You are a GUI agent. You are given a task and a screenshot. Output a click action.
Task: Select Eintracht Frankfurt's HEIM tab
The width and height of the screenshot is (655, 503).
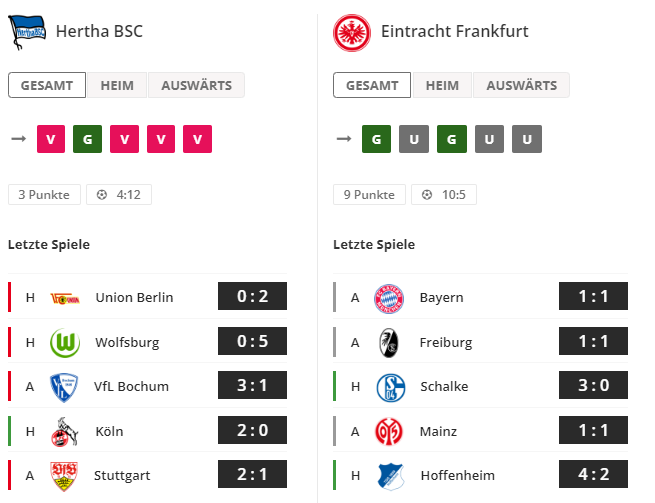coord(442,85)
